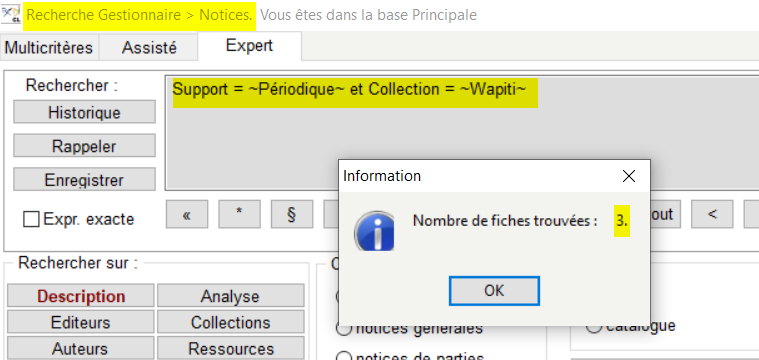
Task: Click the blue information icon in dialog
Action: pyautogui.click(x=374, y=231)
